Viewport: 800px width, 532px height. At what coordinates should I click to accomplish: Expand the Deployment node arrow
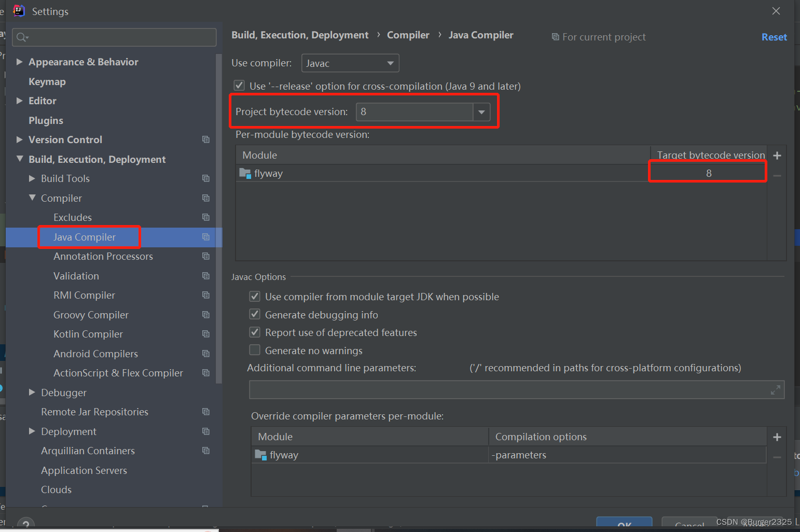coord(32,431)
